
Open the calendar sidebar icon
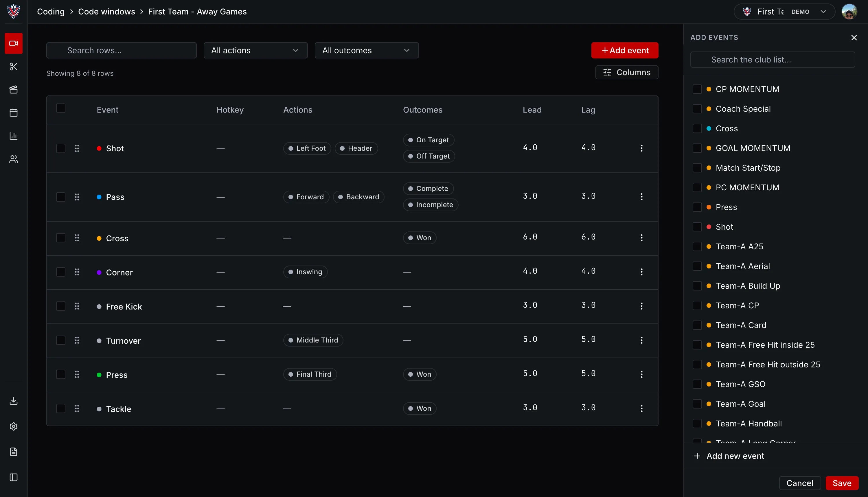click(14, 113)
